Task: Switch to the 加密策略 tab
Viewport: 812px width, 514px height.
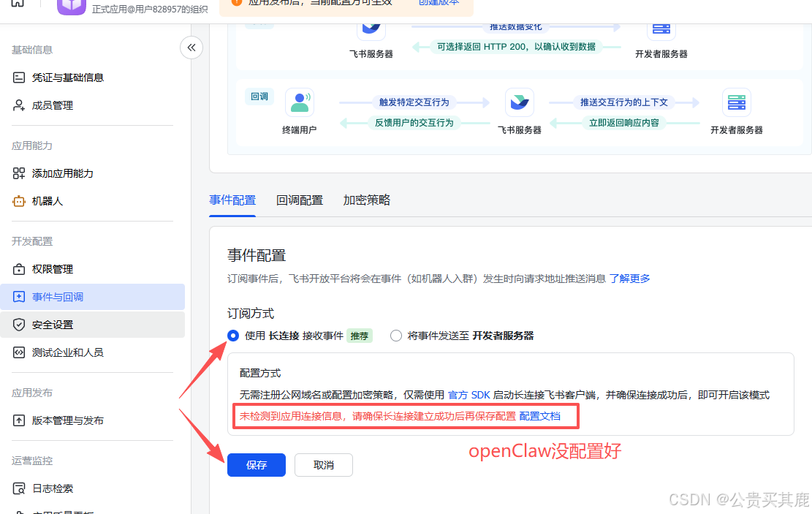Action: [x=367, y=200]
